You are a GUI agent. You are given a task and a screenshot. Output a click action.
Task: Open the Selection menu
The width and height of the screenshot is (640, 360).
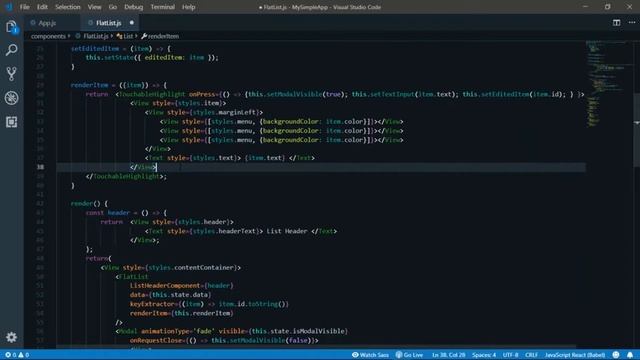(68, 7)
